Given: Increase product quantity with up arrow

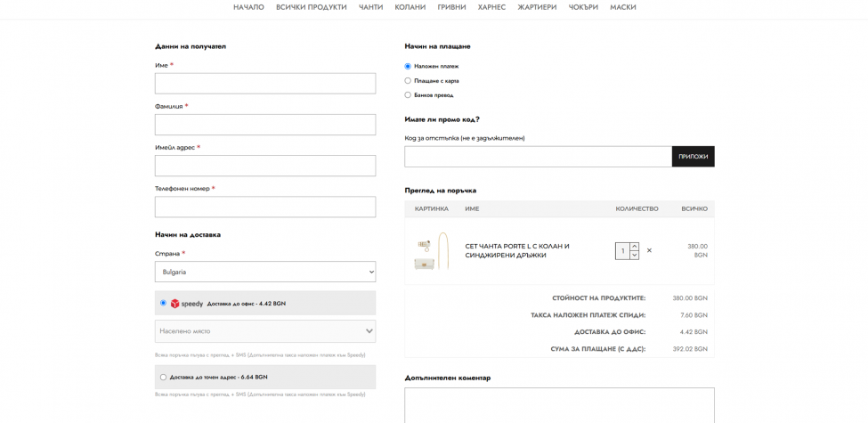Looking at the screenshot, I should click(635, 247).
